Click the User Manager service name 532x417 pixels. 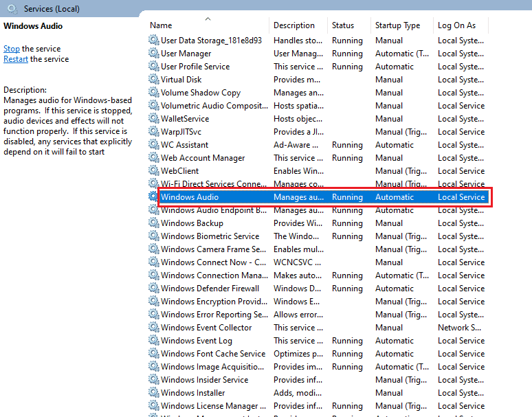click(186, 54)
